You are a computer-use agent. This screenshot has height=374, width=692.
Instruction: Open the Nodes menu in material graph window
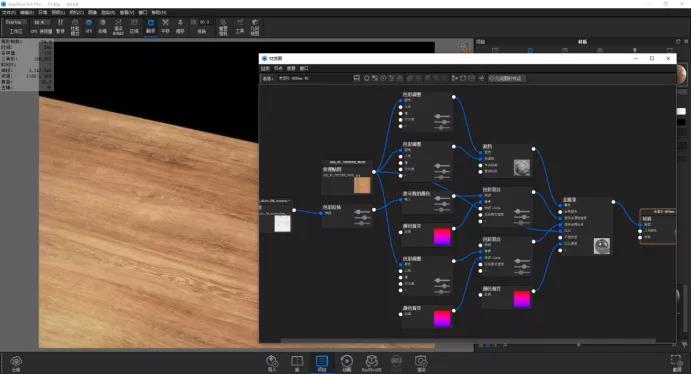pos(278,68)
